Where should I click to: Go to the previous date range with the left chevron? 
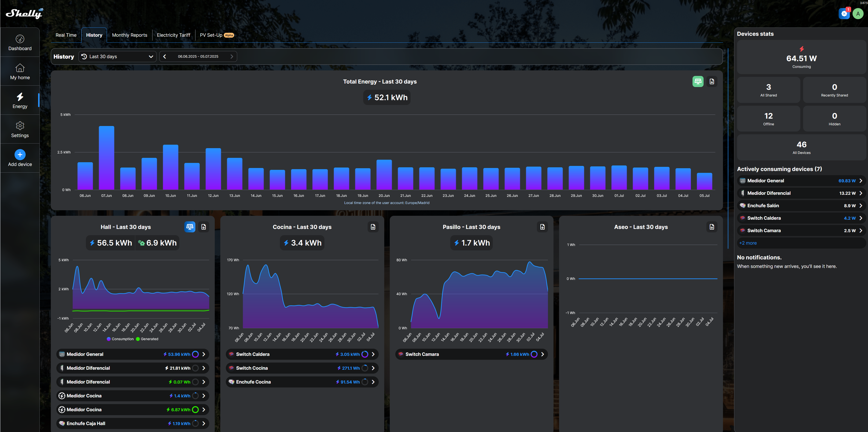(x=164, y=56)
